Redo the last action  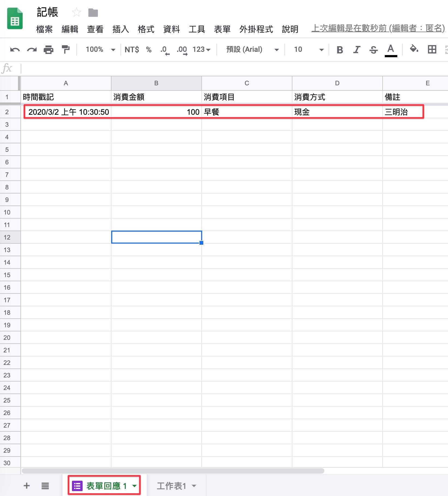pos(32,50)
